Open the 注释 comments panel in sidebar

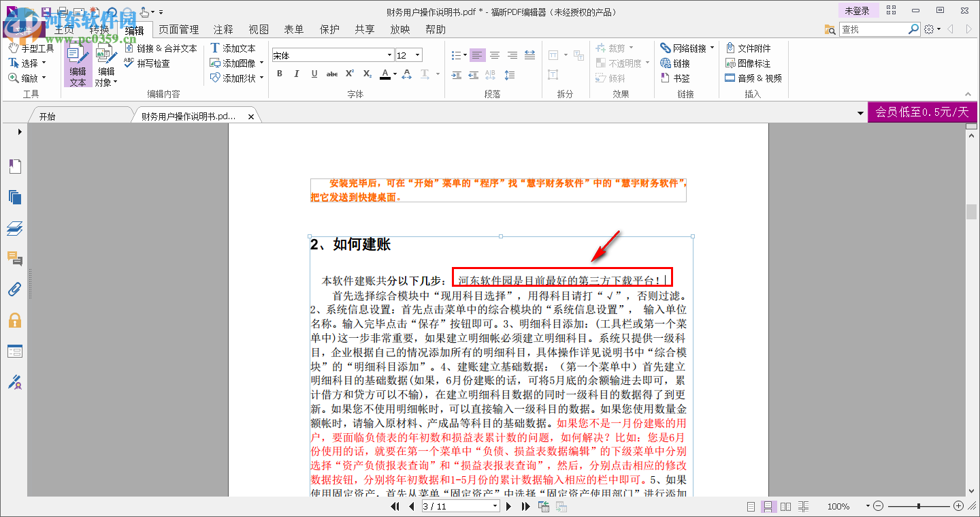point(15,260)
